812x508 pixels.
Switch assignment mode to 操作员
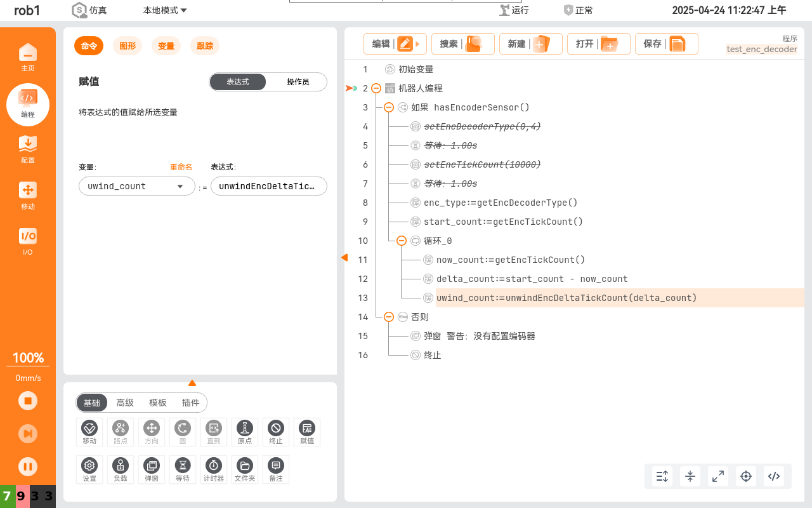(x=298, y=82)
